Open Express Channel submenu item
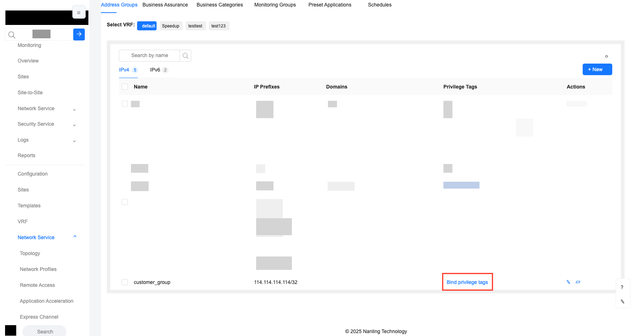The image size is (644, 336). [39, 317]
